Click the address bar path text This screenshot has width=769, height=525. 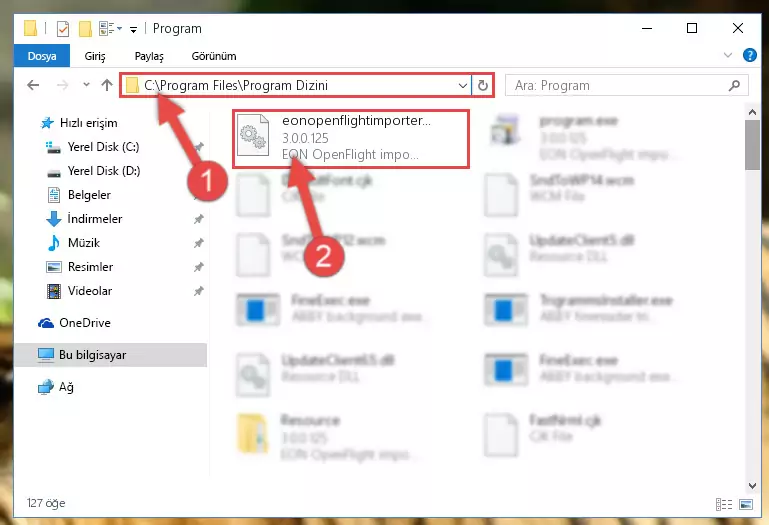[x=236, y=85]
